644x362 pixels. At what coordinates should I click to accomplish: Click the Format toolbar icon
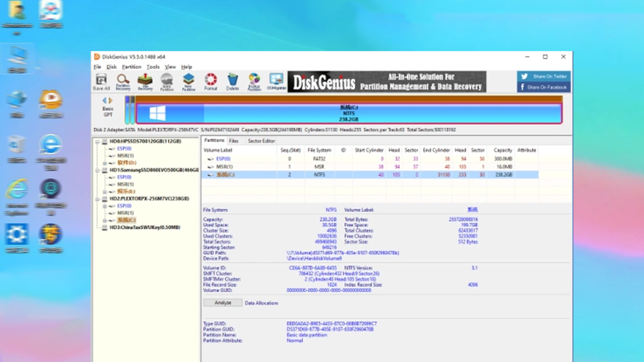[211, 82]
